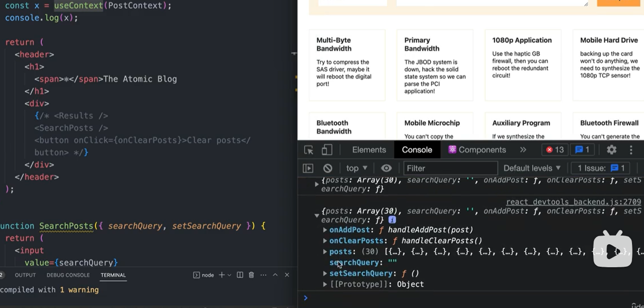644x308 pixels.
Task: Switch to the Elements tab
Action: click(x=369, y=150)
